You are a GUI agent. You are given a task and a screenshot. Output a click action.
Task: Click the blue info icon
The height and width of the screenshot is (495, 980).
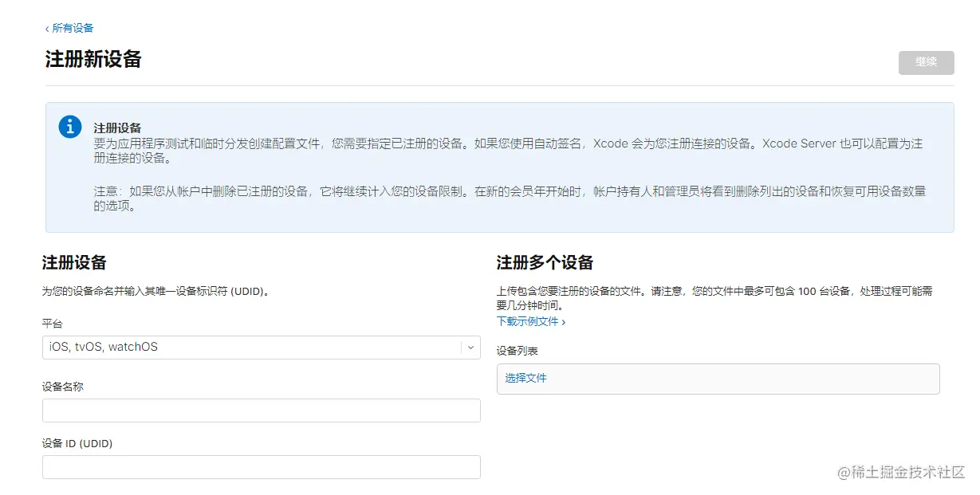click(70, 126)
